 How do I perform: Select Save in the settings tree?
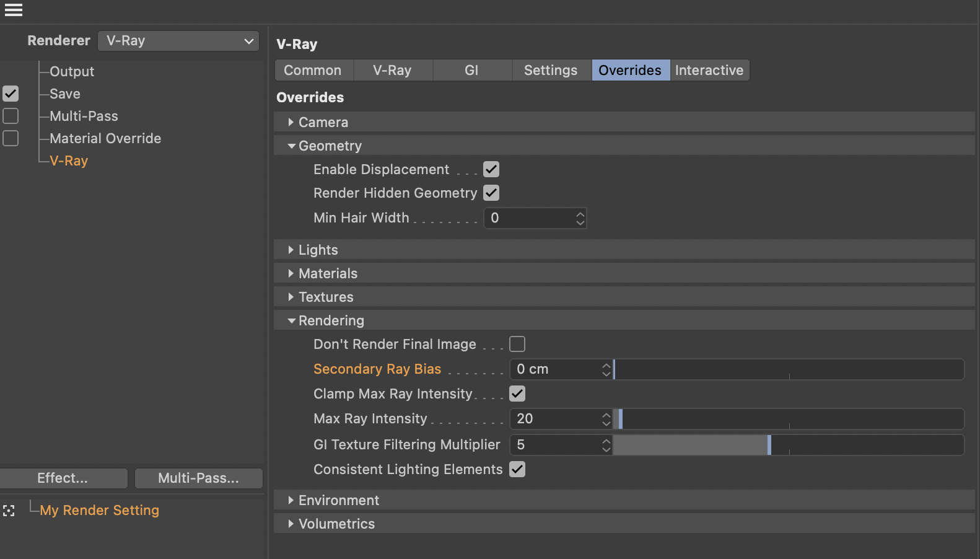65,94
